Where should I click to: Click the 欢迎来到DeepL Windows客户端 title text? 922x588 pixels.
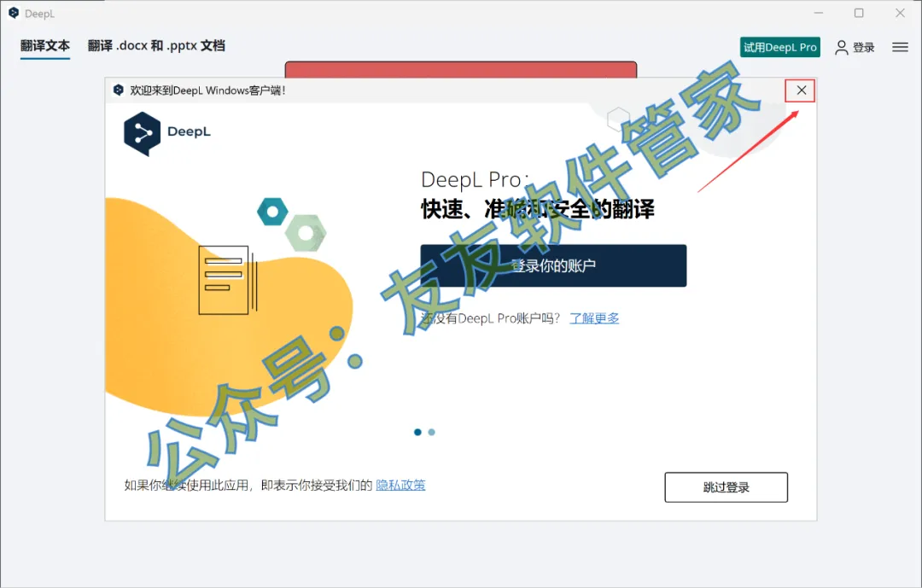(x=207, y=90)
